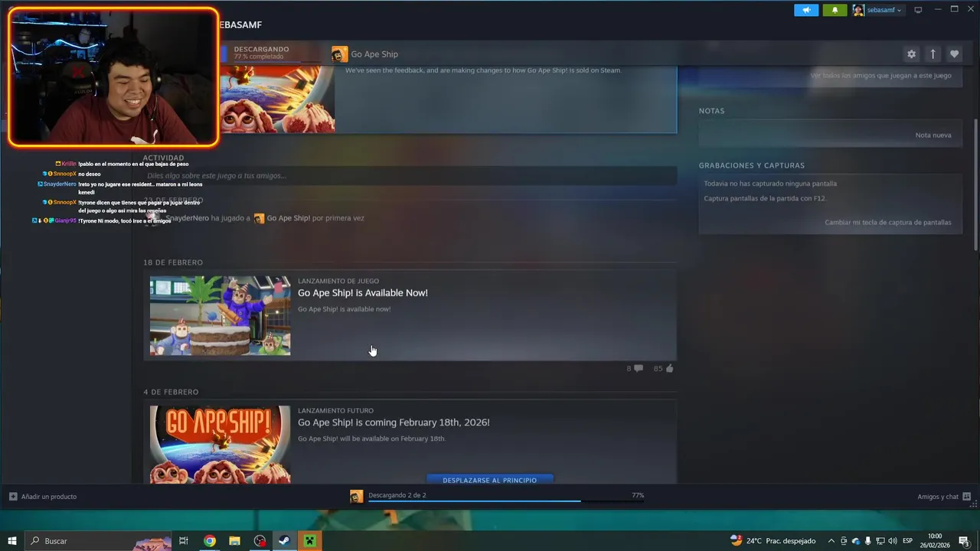Click 'Ver todos los amigos que juegan' link
The height and width of the screenshot is (551, 980).
point(880,76)
